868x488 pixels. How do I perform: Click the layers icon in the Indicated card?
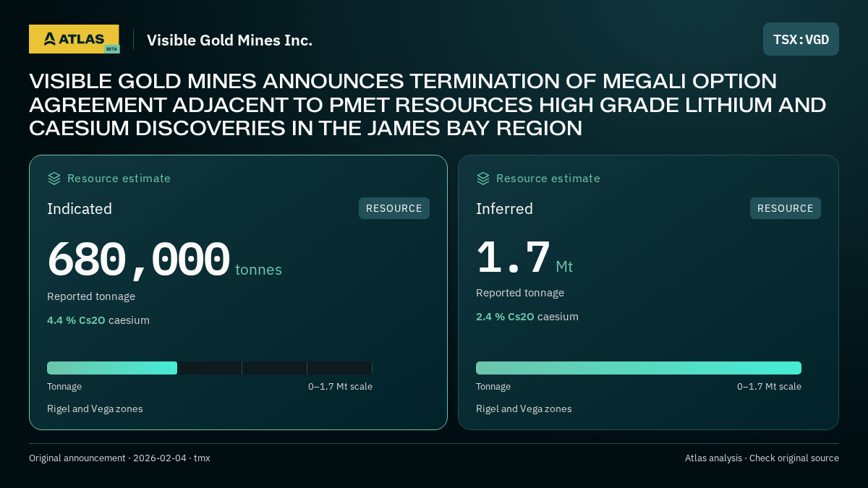[54, 179]
